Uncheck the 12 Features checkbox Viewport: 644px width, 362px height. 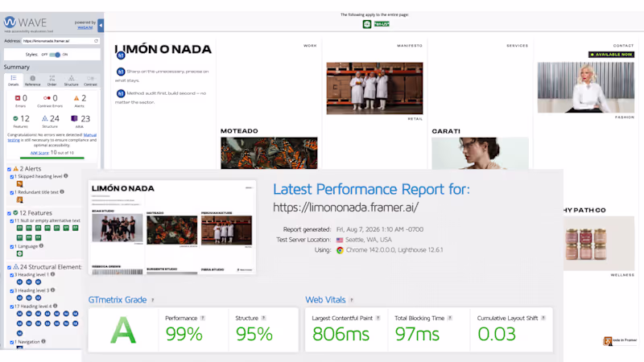point(9,213)
